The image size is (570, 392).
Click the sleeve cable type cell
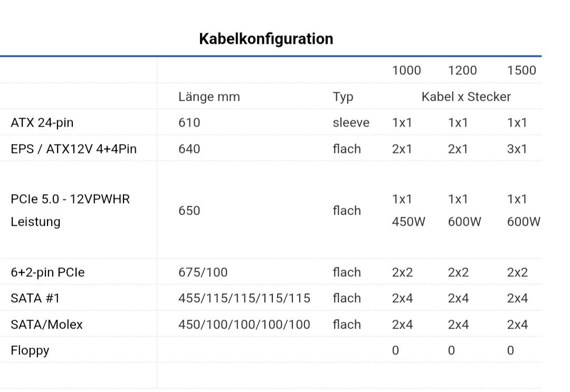351,123
